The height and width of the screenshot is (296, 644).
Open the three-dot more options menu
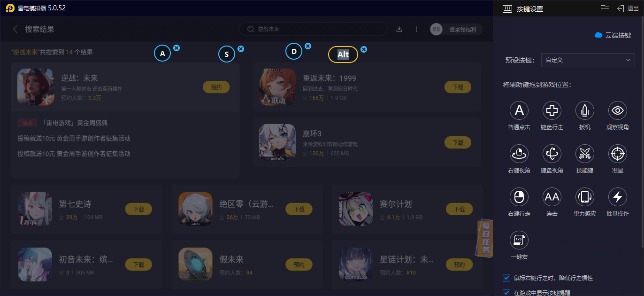tap(416, 29)
